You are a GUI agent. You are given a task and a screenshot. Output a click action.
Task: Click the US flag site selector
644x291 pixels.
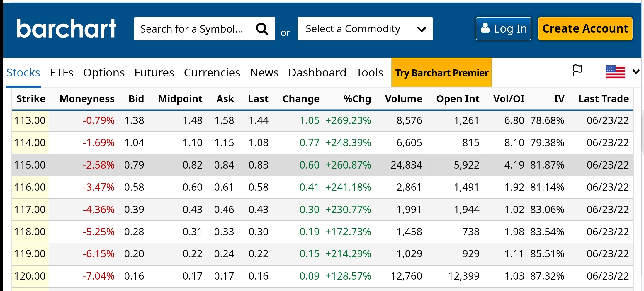pos(615,72)
